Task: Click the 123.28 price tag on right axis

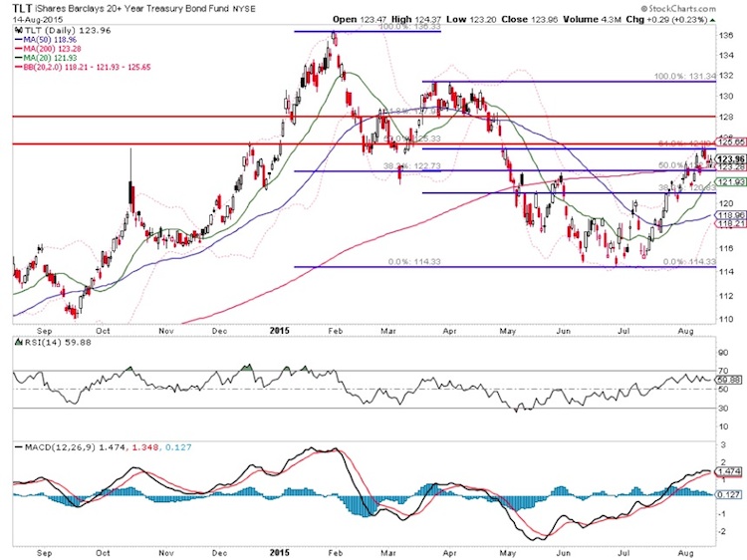Action: click(731, 166)
